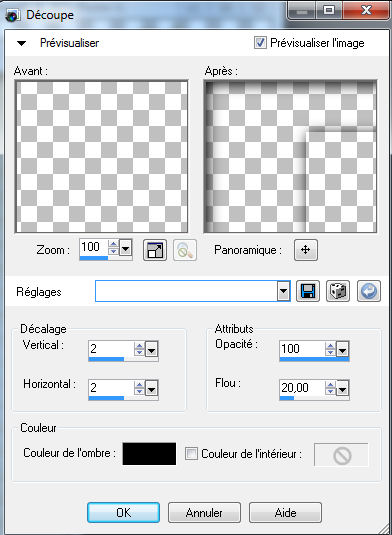The image size is (392, 535).
Task: Increase Zoom value with spinner arrows
Action: coord(113,244)
